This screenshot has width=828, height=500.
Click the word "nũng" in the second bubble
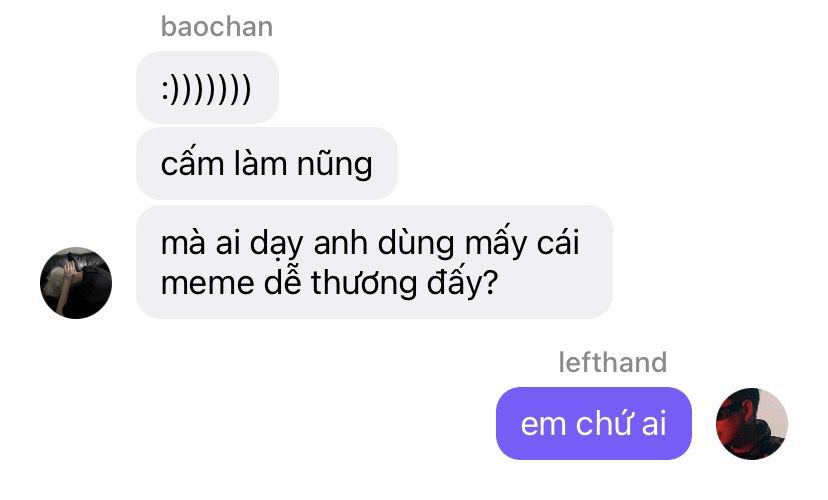point(334,164)
